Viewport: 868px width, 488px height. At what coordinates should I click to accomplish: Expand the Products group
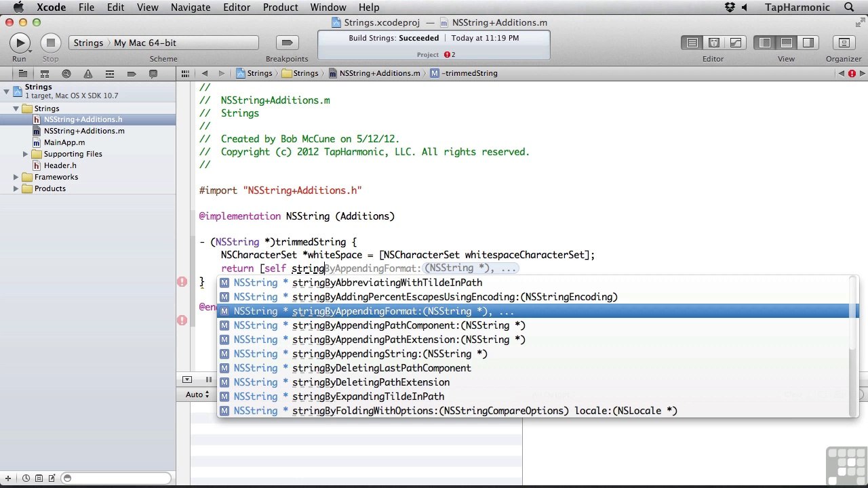tap(16, 188)
